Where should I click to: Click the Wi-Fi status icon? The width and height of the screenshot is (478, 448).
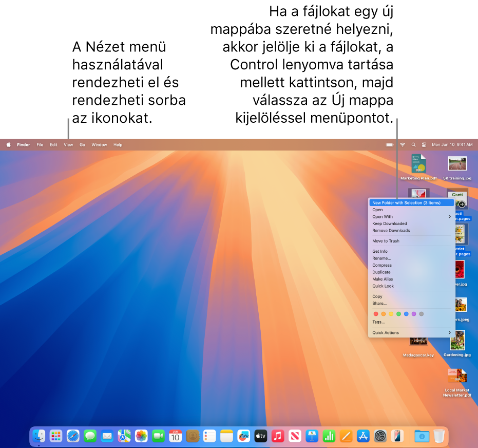403,145
